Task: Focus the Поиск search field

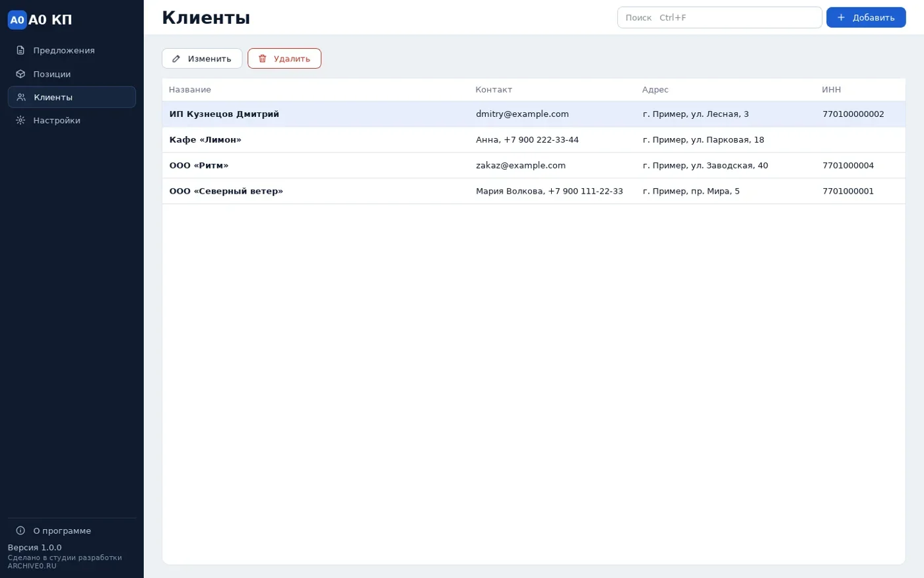Action: tap(719, 18)
